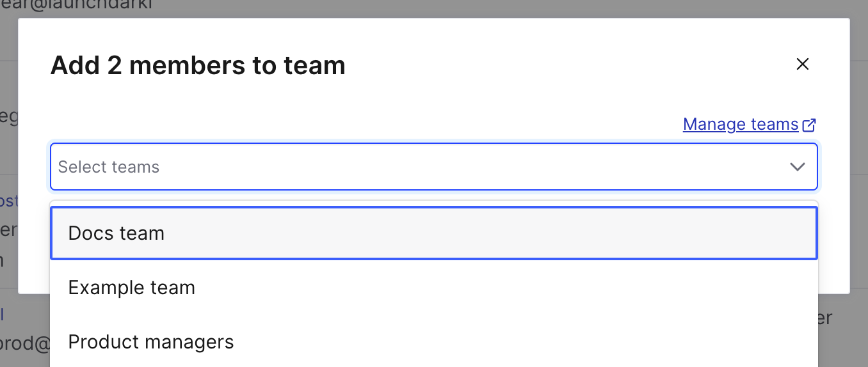
Task: Click the blank area left of Manage teams
Action: 384,124
